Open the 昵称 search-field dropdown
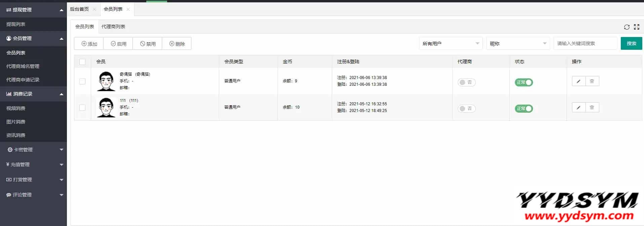The image size is (644, 226). pyautogui.click(x=518, y=44)
